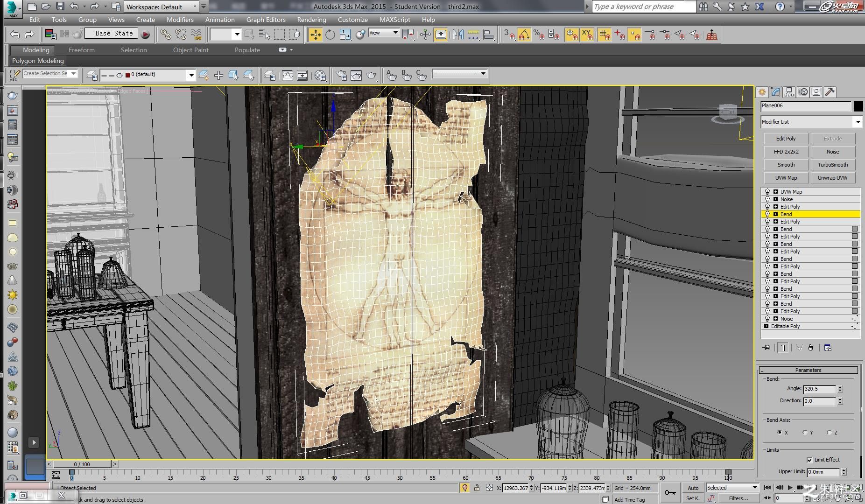Select the Select and Move tool
The height and width of the screenshot is (504, 865).
[x=316, y=35]
